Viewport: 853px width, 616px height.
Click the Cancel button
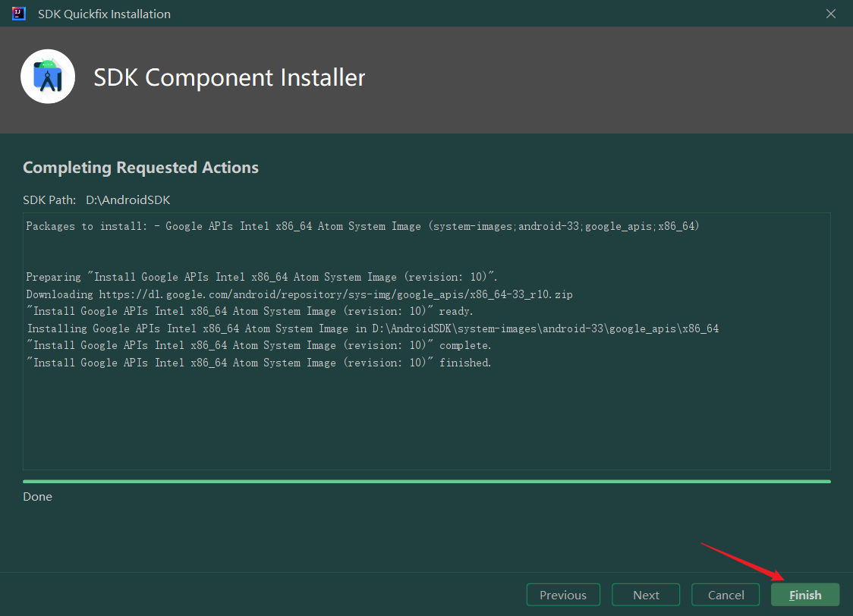pos(726,595)
